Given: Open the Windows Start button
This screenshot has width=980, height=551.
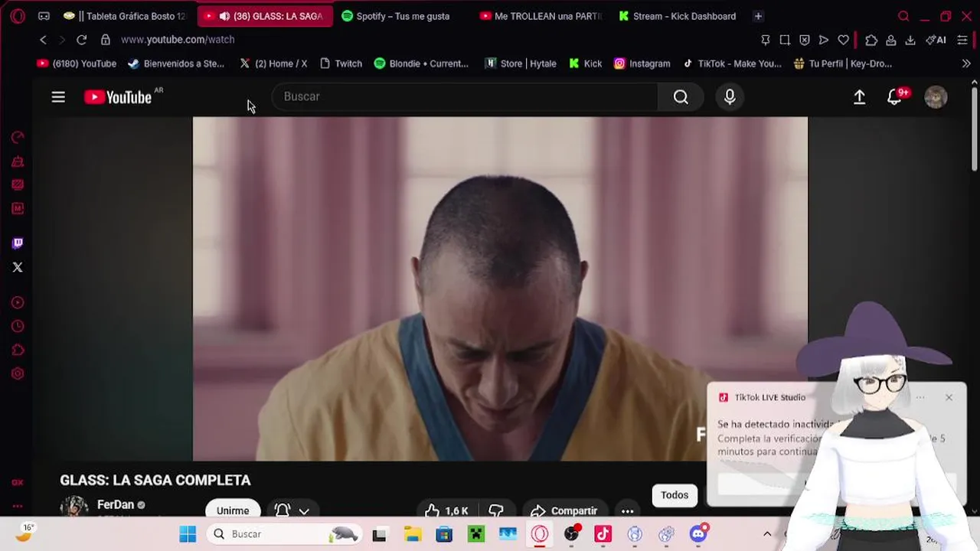Looking at the screenshot, I should coord(188,534).
